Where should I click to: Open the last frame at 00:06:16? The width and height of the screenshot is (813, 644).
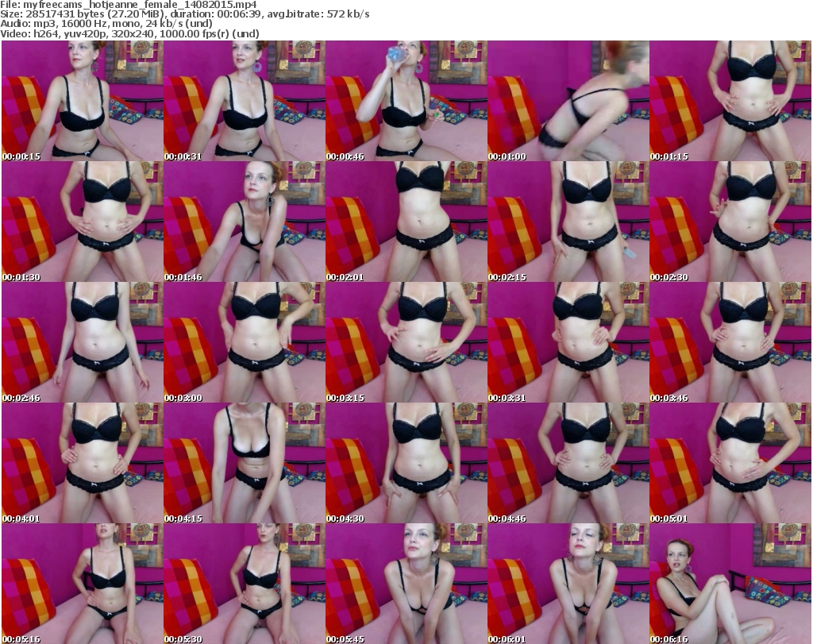pyautogui.click(x=730, y=584)
